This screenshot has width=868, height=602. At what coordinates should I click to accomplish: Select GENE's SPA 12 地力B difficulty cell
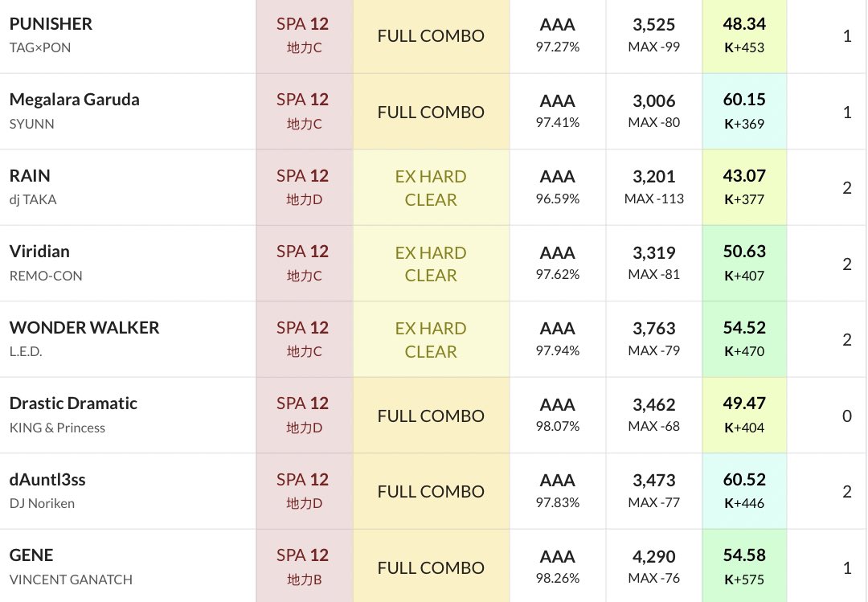pyautogui.click(x=303, y=567)
